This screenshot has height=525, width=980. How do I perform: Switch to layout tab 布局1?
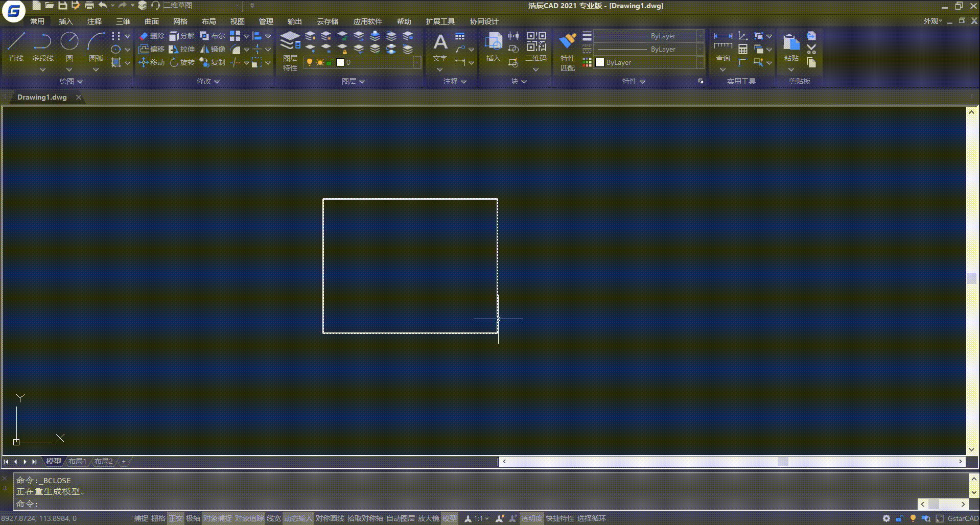(x=78, y=461)
